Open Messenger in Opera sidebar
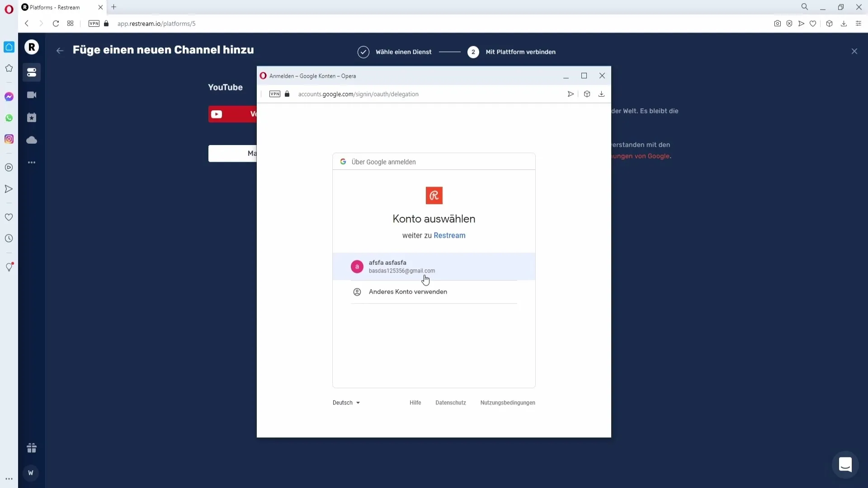The width and height of the screenshot is (868, 488). [x=9, y=97]
